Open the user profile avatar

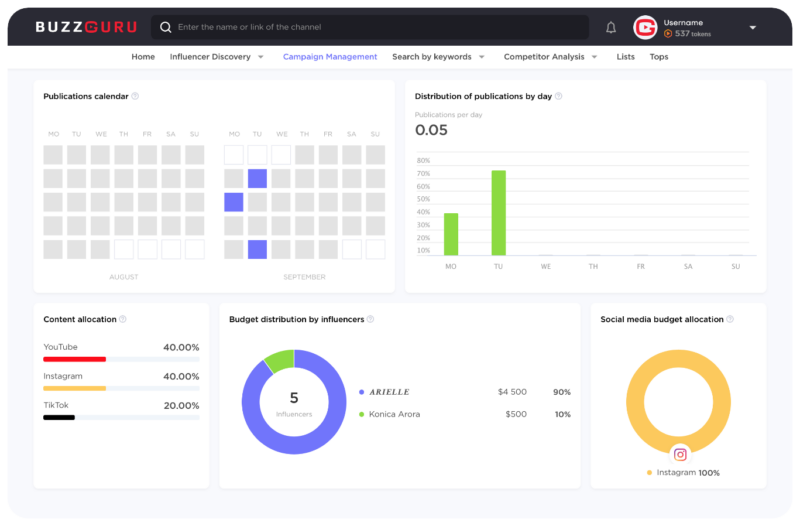(x=645, y=28)
